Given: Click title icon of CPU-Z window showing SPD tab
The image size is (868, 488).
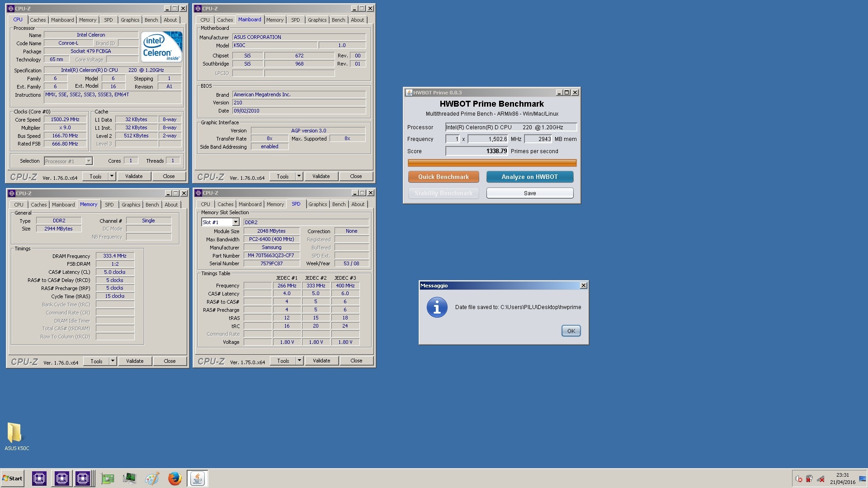Looking at the screenshot, I should pos(198,192).
